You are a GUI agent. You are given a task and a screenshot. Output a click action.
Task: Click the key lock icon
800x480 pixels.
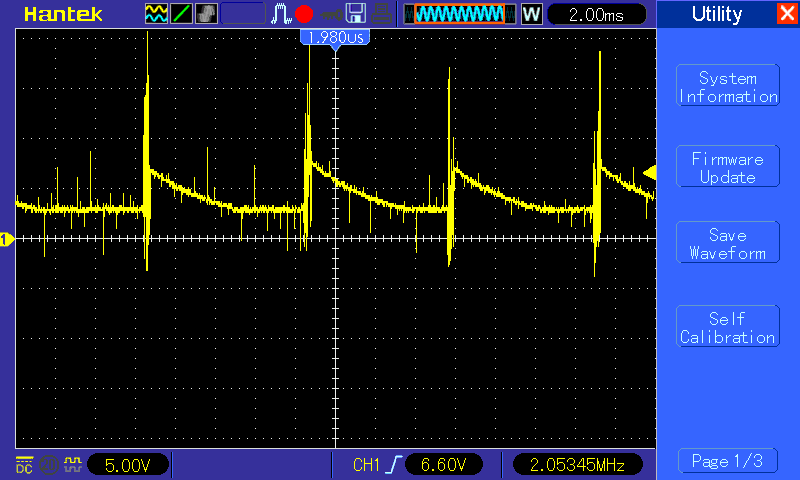tap(331, 14)
